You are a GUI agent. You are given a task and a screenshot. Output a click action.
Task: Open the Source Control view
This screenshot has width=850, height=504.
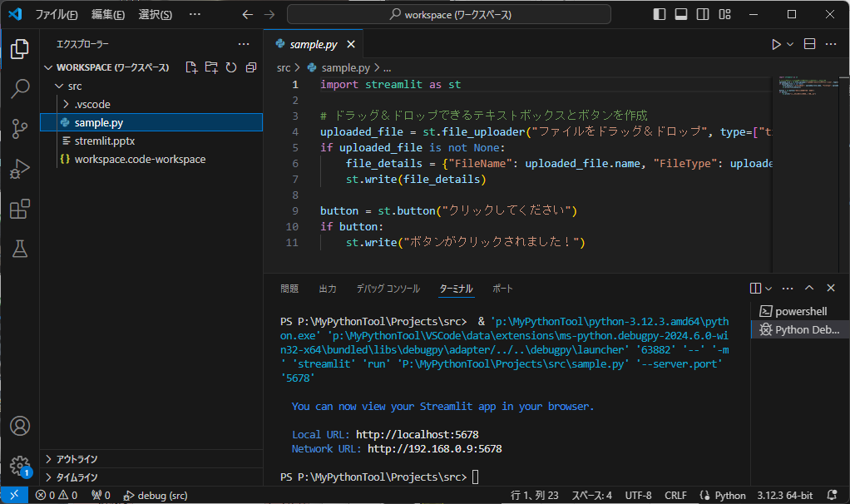[19, 129]
